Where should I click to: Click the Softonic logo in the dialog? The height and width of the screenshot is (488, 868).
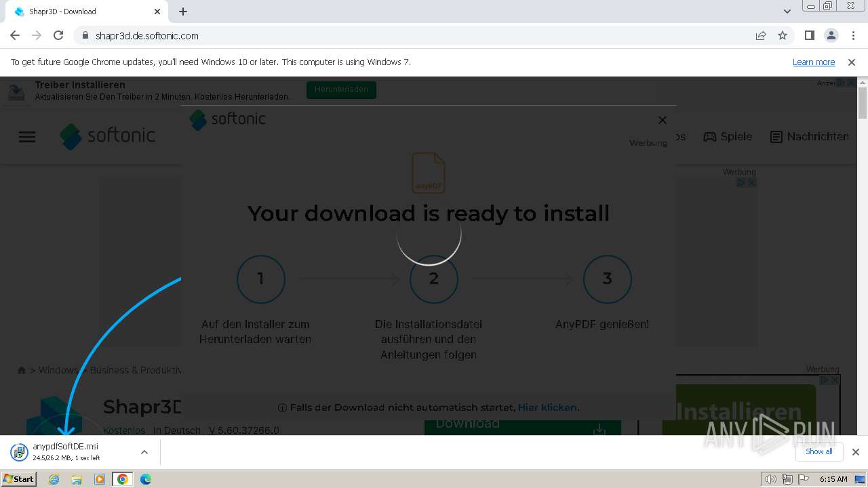click(227, 119)
